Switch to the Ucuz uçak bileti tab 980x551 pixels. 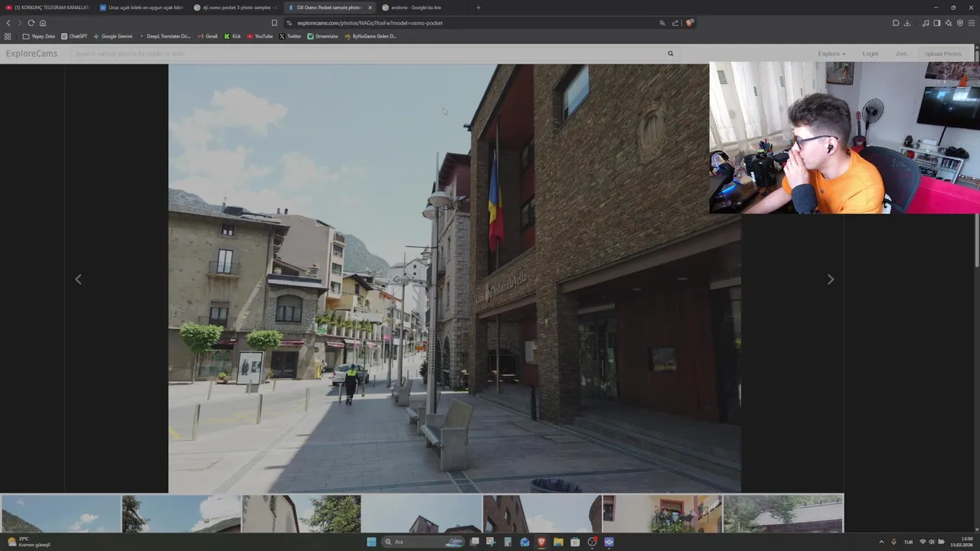(142, 8)
